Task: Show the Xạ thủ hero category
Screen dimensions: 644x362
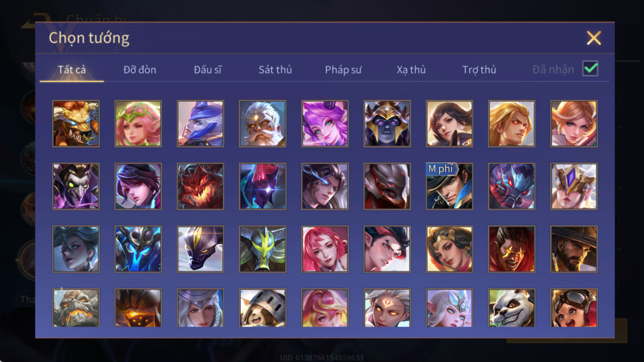Action: 411,70
